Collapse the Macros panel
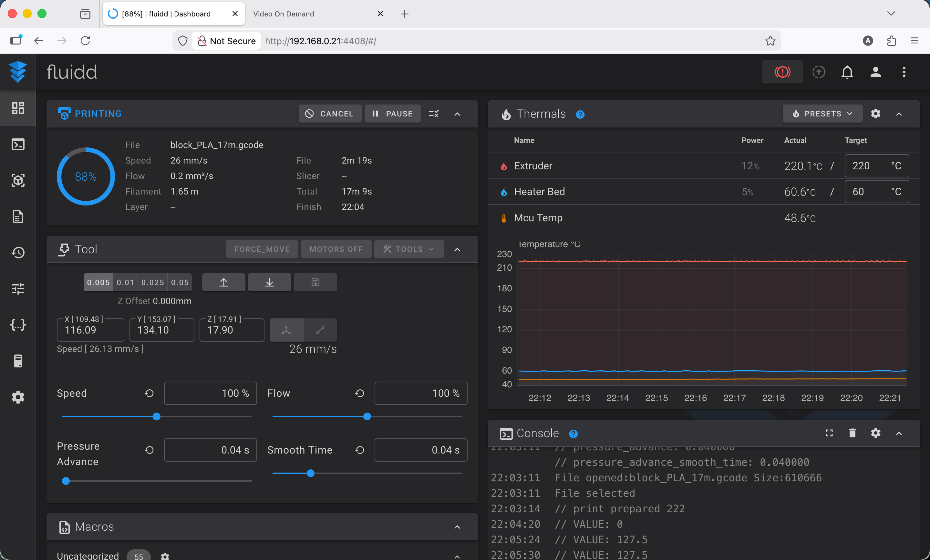 [x=457, y=527]
